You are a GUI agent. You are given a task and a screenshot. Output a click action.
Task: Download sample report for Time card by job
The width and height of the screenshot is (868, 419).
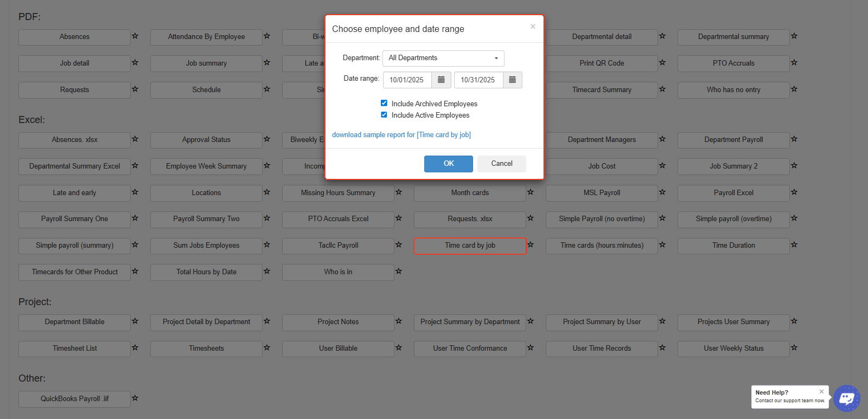[401, 135]
